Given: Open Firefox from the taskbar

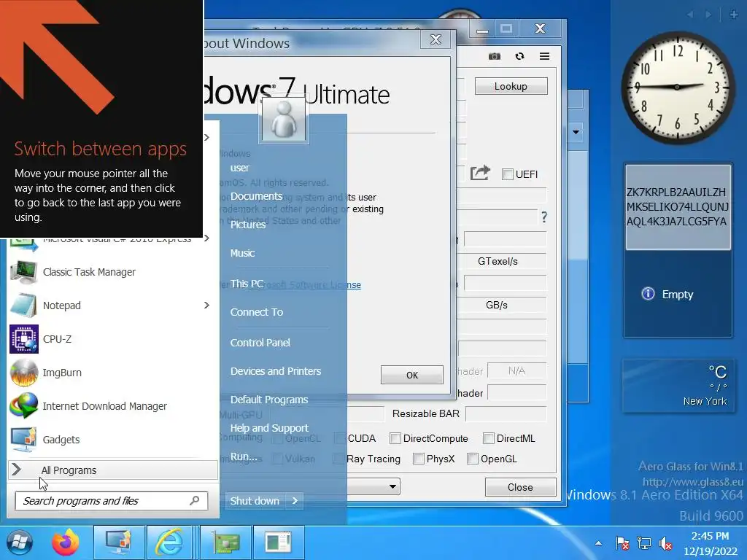Looking at the screenshot, I should point(65,542).
